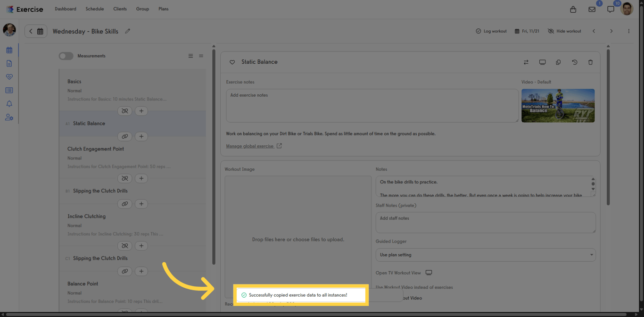This screenshot has width=644, height=317.
Task: Open Manage global exercise link
Action: point(254,146)
